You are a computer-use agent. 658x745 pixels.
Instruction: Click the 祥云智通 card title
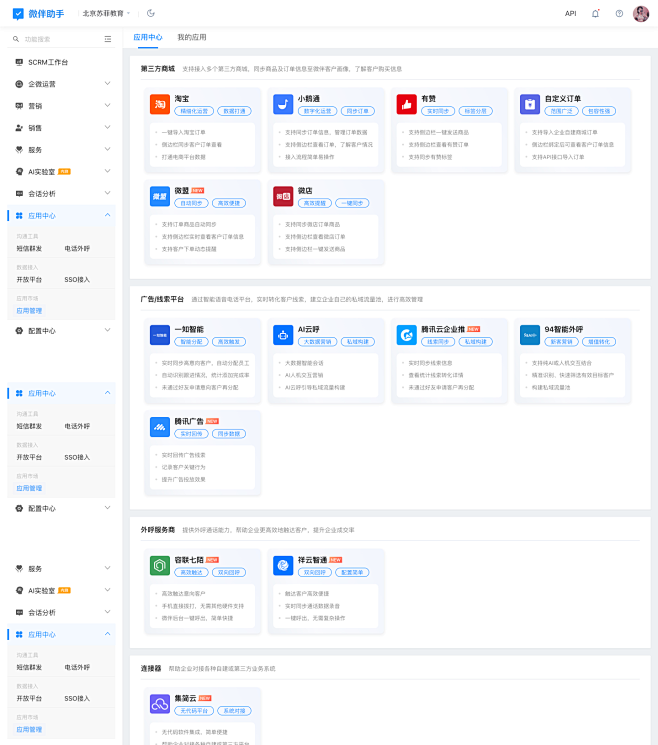point(313,560)
